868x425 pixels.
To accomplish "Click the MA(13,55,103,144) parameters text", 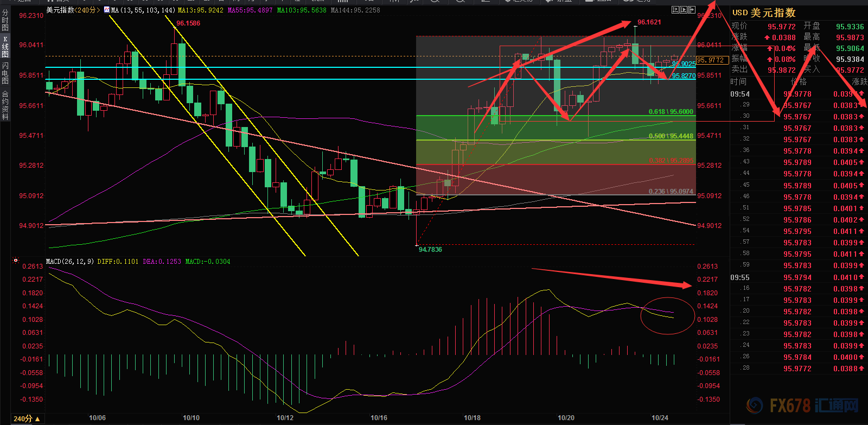I will (143, 10).
